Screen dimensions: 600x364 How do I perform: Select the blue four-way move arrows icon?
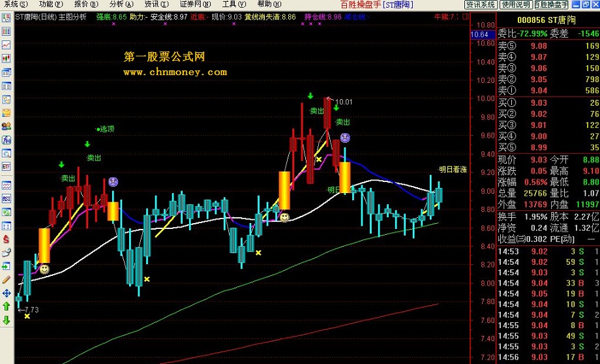(6, 293)
